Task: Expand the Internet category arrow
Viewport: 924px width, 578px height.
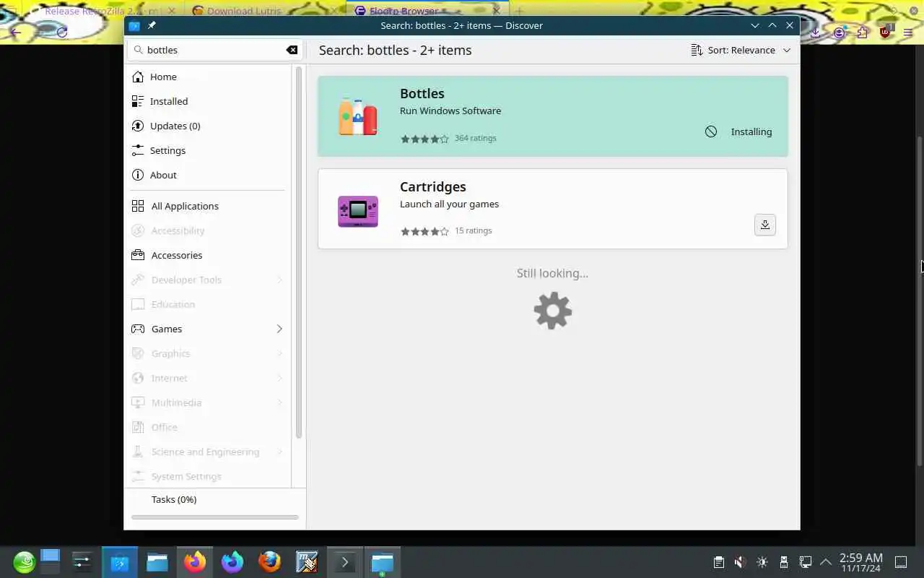Action: coord(279,378)
